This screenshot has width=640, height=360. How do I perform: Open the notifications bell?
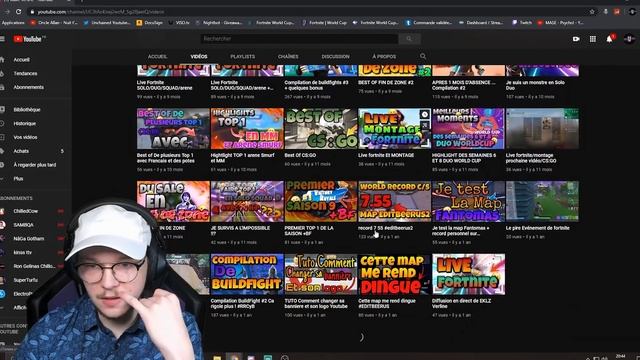(609, 39)
